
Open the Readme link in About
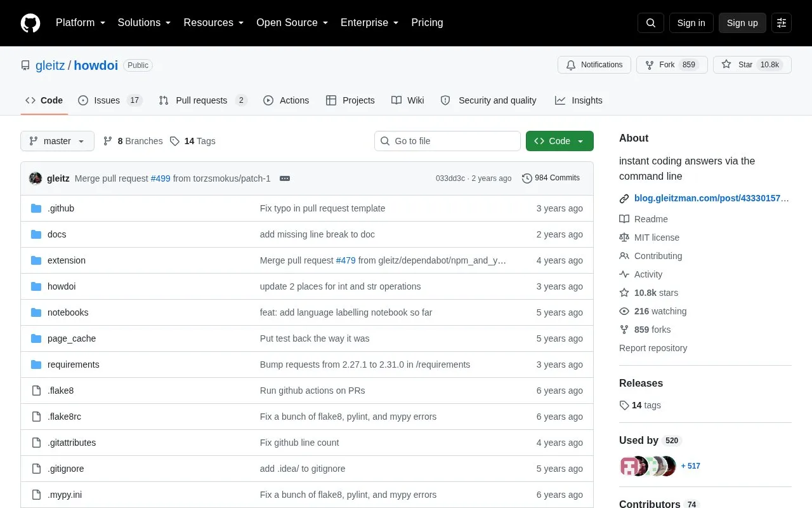pos(643,219)
